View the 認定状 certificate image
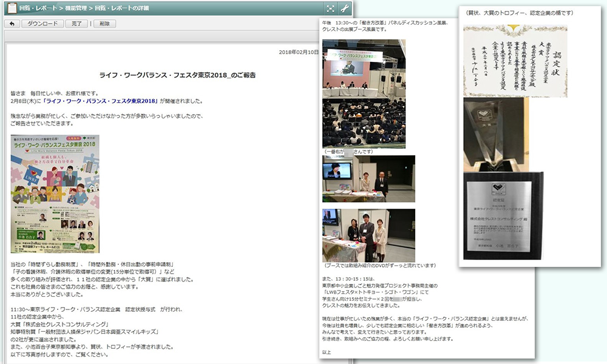The width and height of the screenshot is (607, 364). point(515,61)
